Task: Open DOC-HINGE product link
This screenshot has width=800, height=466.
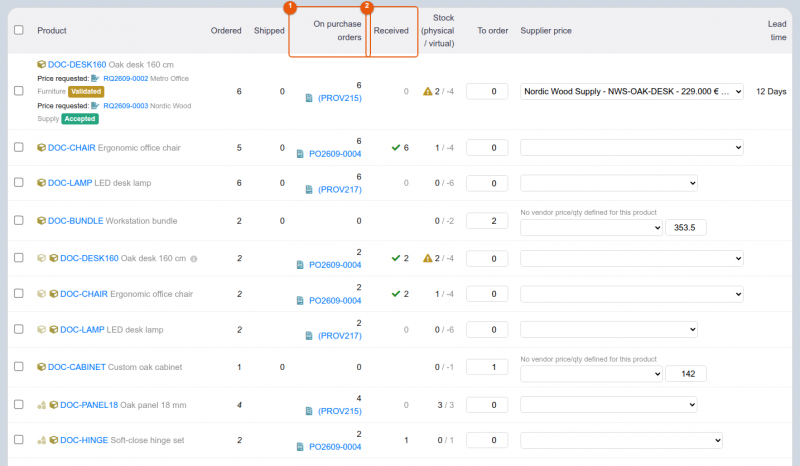Action: click(x=84, y=440)
